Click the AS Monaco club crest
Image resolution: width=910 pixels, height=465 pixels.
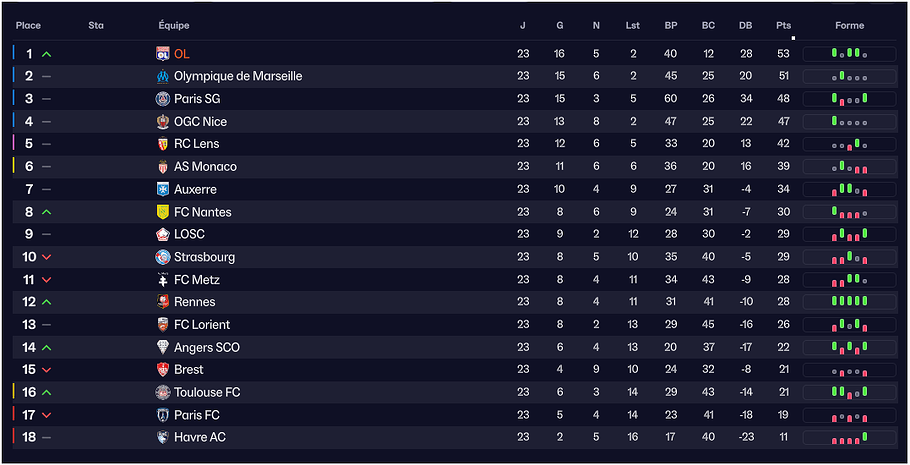point(163,167)
